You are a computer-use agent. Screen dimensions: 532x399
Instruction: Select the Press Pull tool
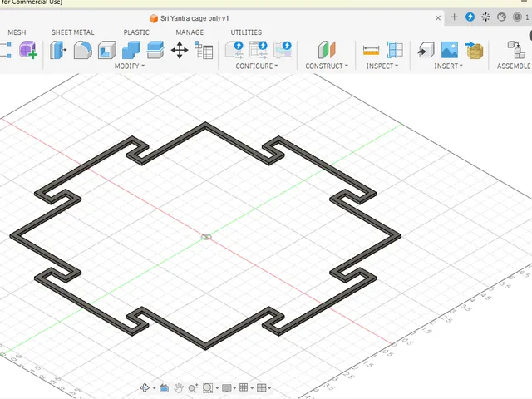pyautogui.click(x=58, y=50)
